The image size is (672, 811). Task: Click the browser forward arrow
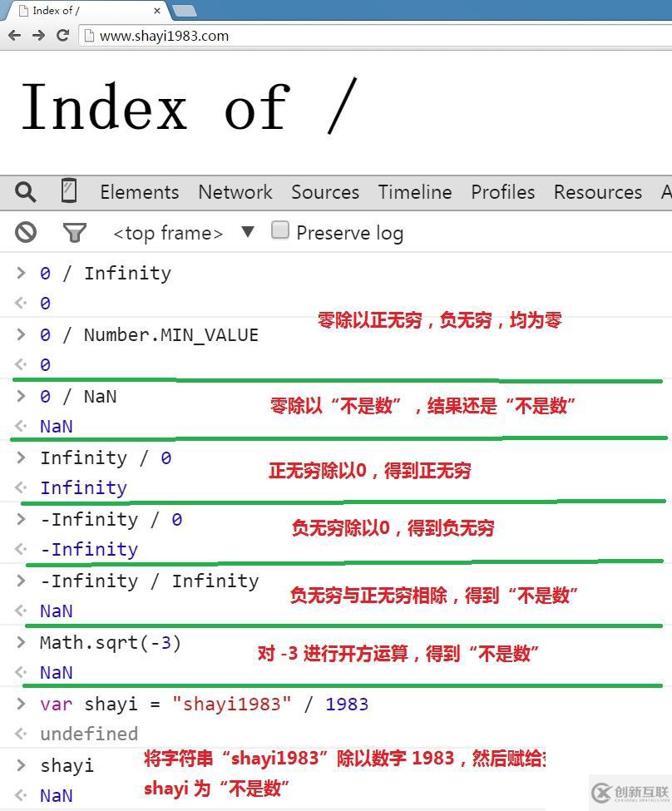coord(38,36)
